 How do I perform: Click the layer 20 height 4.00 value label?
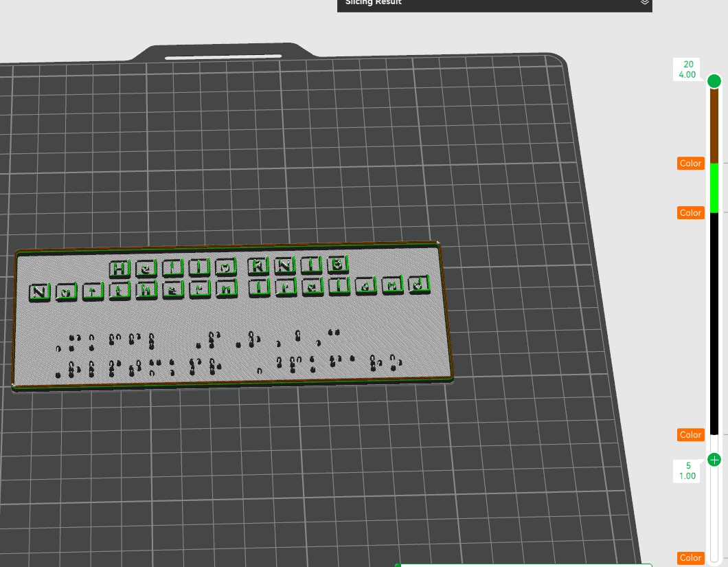point(687,69)
